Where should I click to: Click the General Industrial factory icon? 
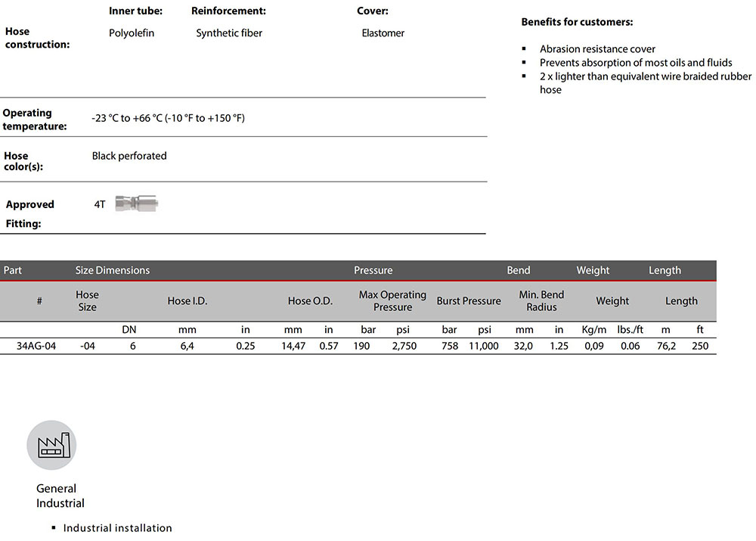pos(51,445)
